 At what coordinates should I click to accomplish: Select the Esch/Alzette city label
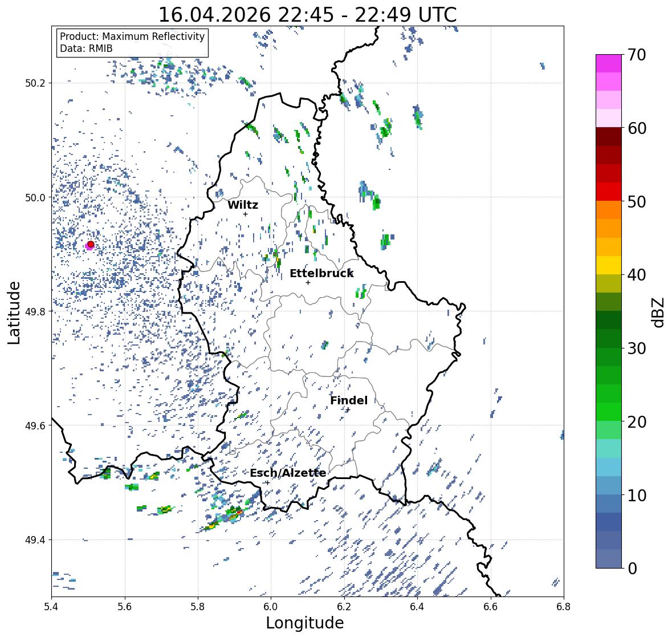click(x=288, y=473)
